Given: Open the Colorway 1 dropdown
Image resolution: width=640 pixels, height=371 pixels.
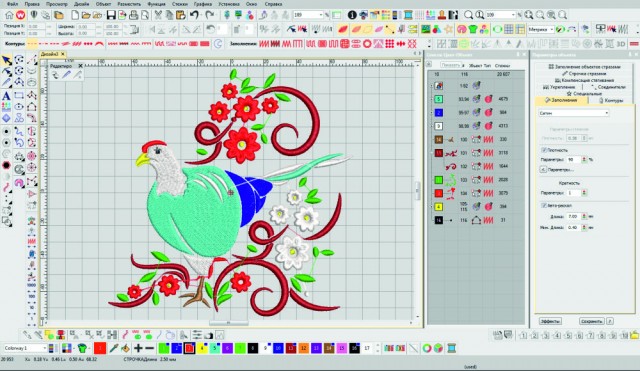Looking at the screenshot, I should (24, 348).
